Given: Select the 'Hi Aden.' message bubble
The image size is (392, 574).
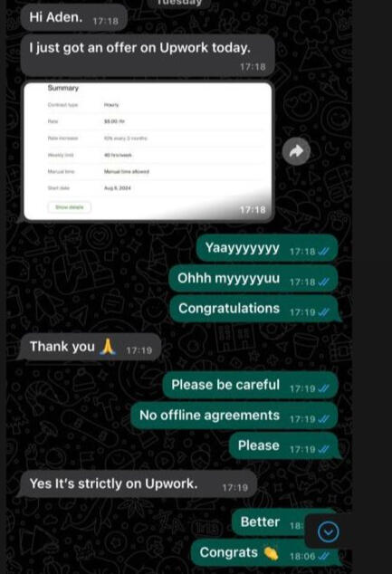Looking at the screenshot, I should coord(74,18).
